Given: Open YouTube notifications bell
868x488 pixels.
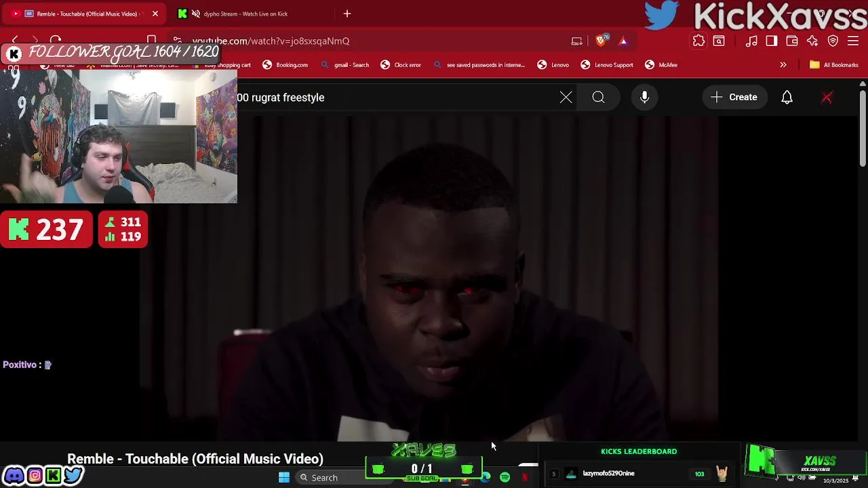Looking at the screenshot, I should point(787,98).
